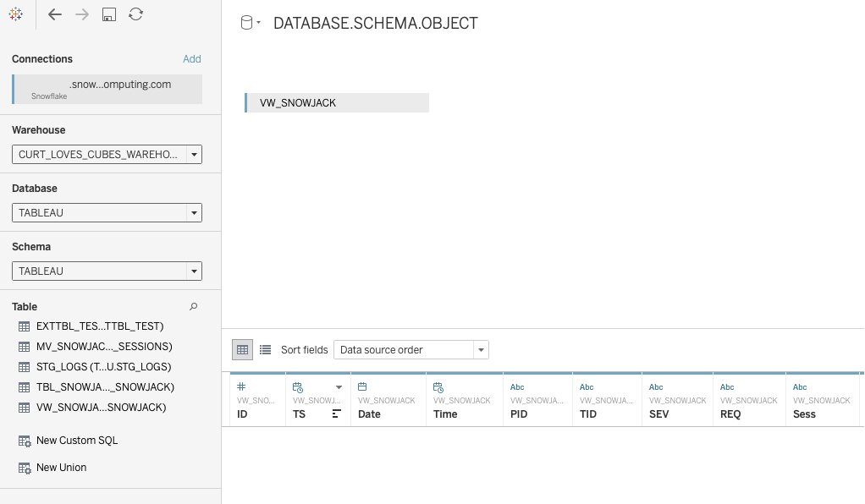Screen dimensions: 865x504
Task: Change PID column Abc type icon
Action: (x=517, y=387)
